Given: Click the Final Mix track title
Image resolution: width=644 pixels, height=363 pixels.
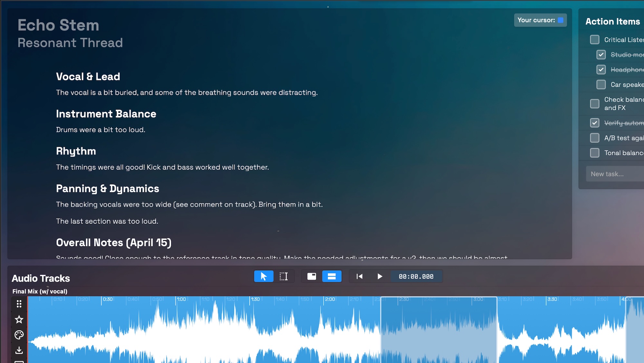Looking at the screenshot, I should [x=40, y=291].
